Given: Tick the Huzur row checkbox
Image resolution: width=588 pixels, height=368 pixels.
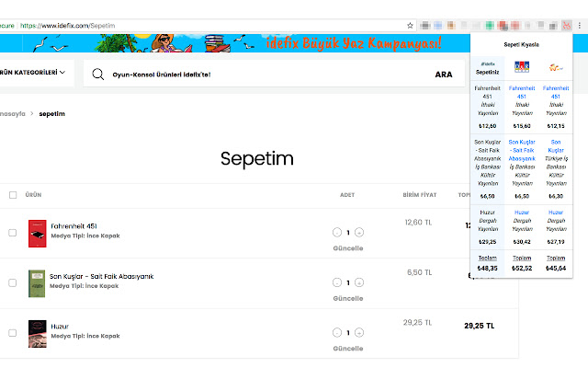Looking at the screenshot, I should 12,333.
